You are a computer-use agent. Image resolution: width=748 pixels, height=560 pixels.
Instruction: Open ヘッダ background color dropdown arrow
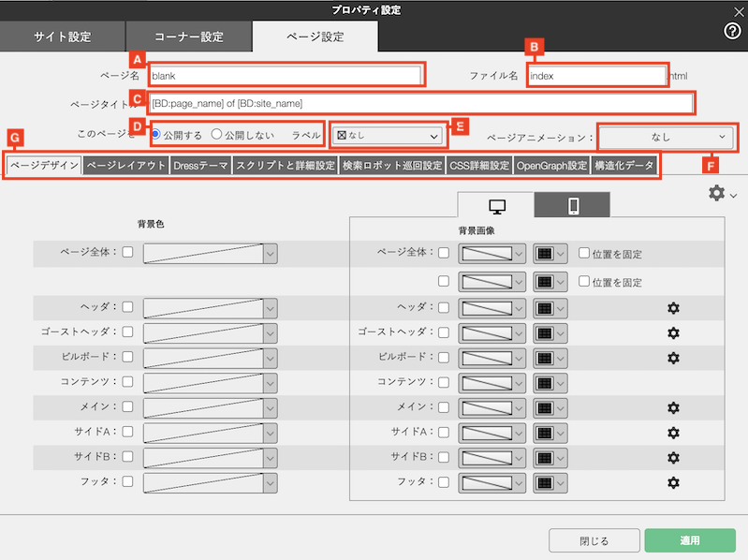click(271, 307)
